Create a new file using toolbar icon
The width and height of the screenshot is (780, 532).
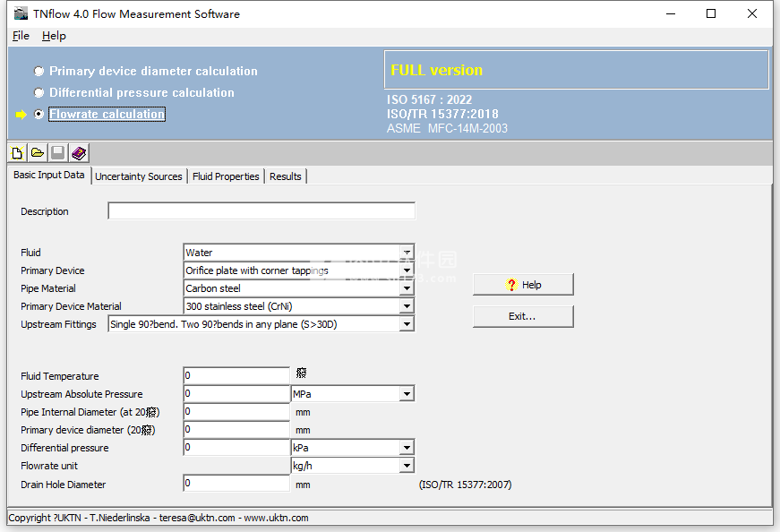tap(17, 153)
